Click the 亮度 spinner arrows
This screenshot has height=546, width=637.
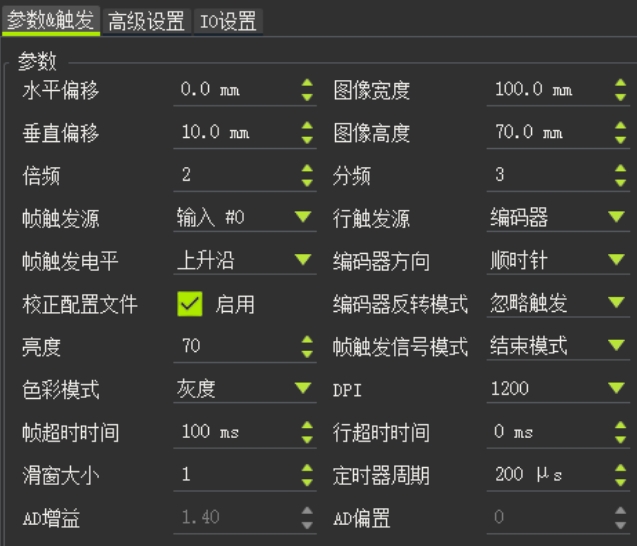pyautogui.click(x=307, y=347)
